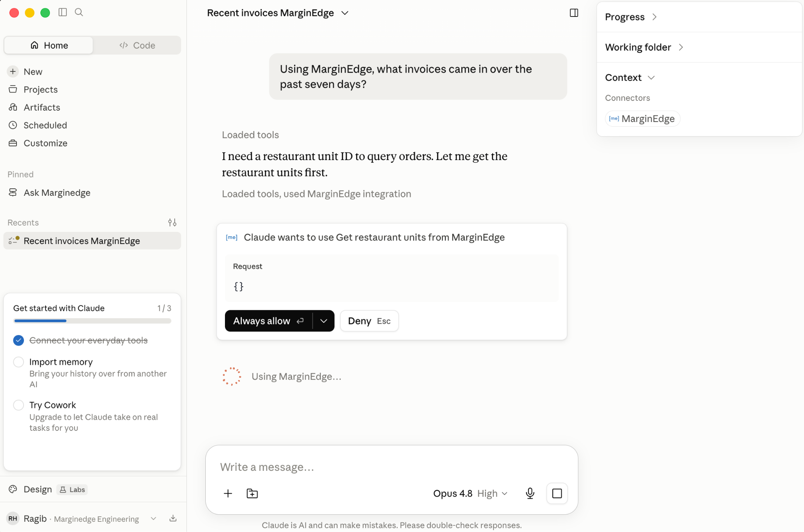Open the Recent invoices MarginEdge chat
The width and height of the screenshot is (804, 532).
tap(92, 240)
